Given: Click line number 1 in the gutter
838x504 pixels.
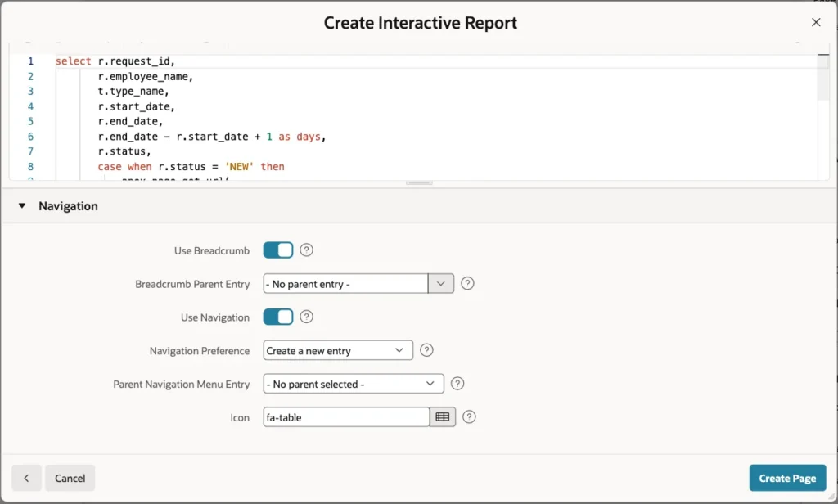Looking at the screenshot, I should pos(30,61).
